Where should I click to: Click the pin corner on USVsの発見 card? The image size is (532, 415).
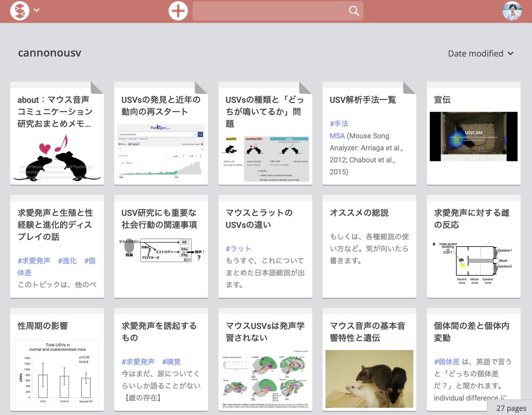pos(201,88)
